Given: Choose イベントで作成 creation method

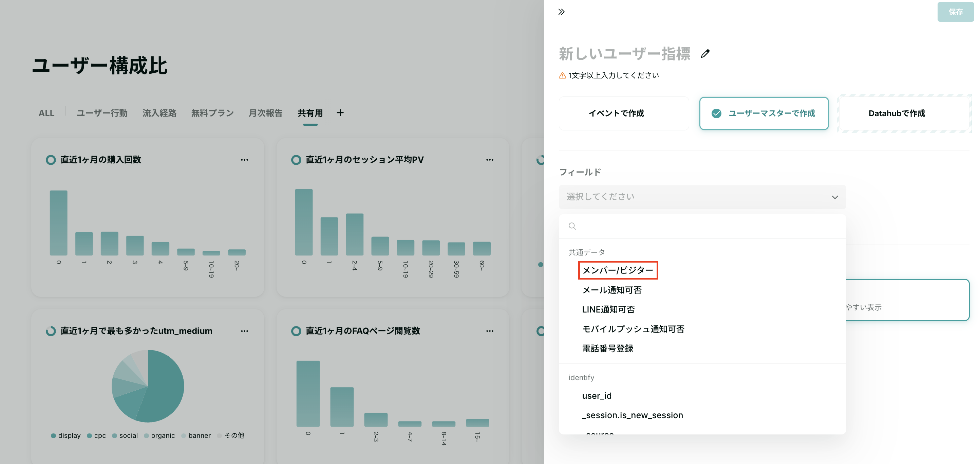Looking at the screenshot, I should [624, 113].
